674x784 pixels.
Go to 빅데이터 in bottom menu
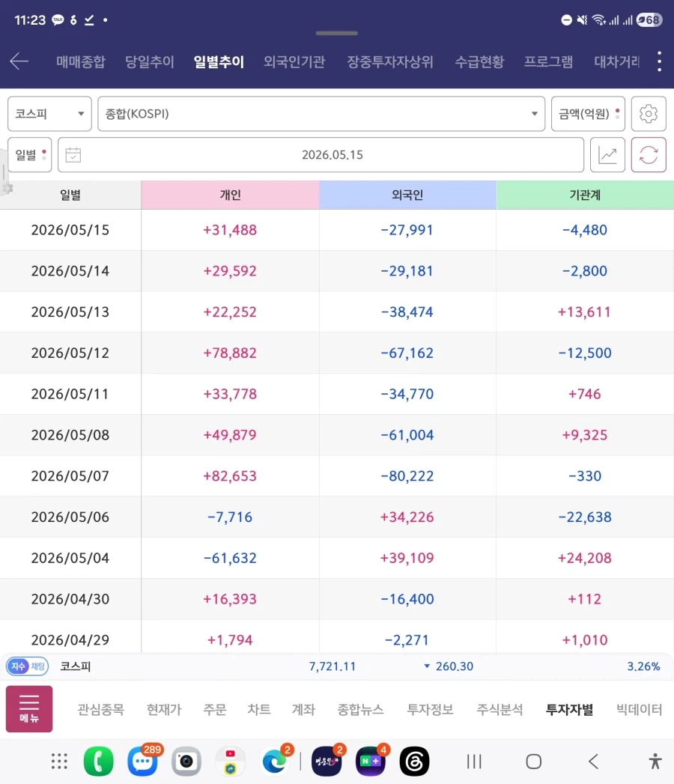(639, 710)
